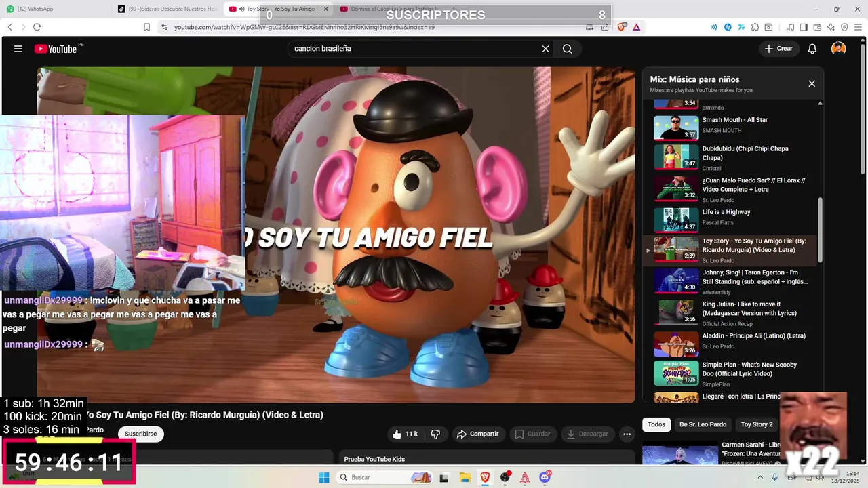This screenshot has height=488, width=868.
Task: Click the Prueba YouTube Kids card
Action: pyautogui.click(x=486, y=458)
